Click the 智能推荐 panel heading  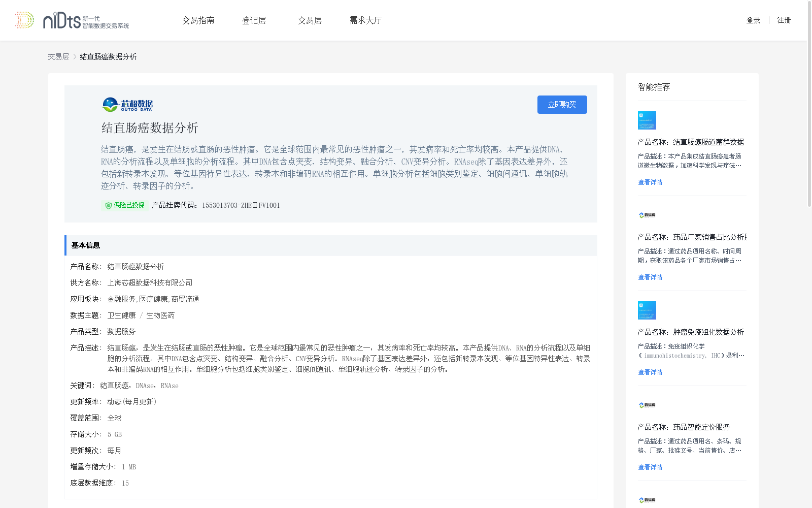654,87
